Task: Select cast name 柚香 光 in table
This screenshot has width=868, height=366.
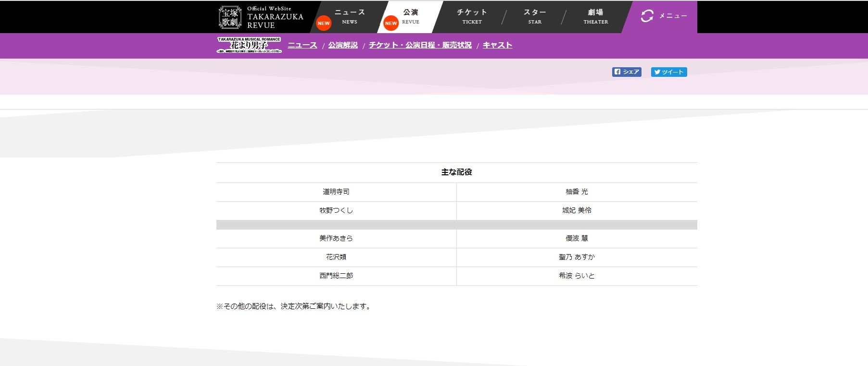Action: [x=577, y=192]
